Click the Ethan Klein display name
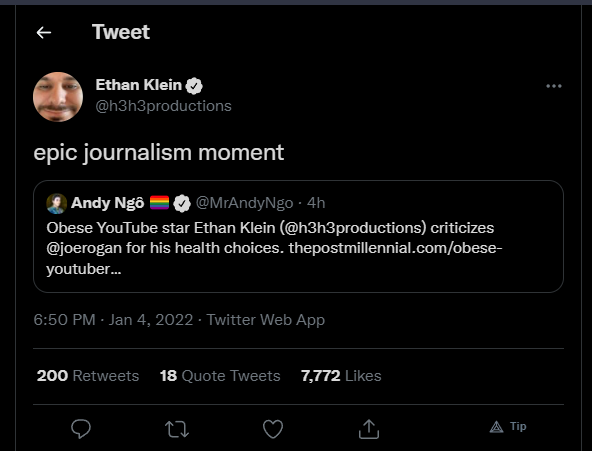Viewport: 592px width, 451px height. [x=139, y=85]
